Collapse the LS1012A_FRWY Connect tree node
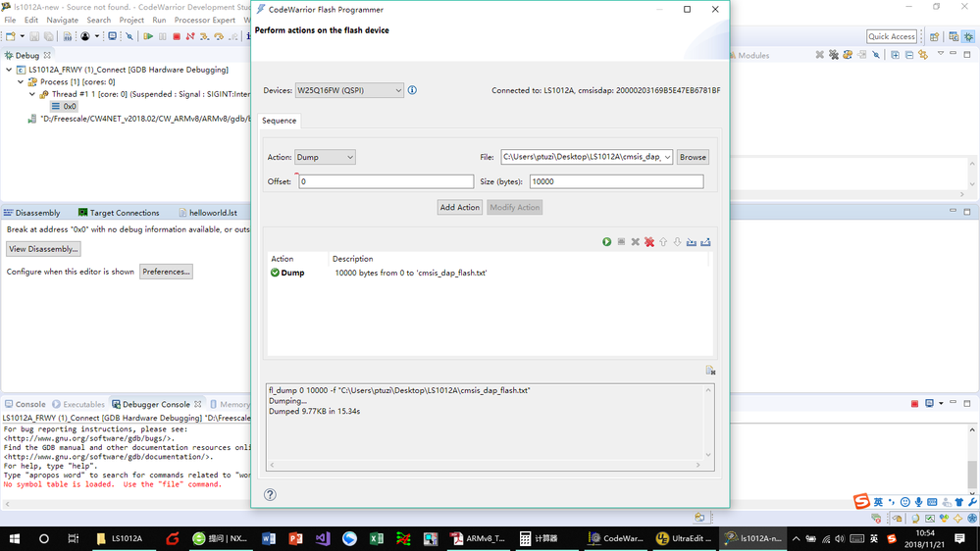The image size is (980, 551). (9, 70)
